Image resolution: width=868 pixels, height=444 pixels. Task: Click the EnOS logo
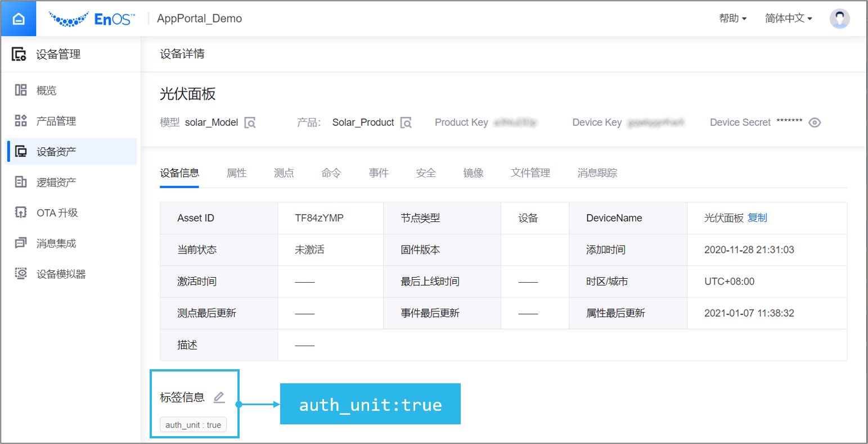click(90, 18)
